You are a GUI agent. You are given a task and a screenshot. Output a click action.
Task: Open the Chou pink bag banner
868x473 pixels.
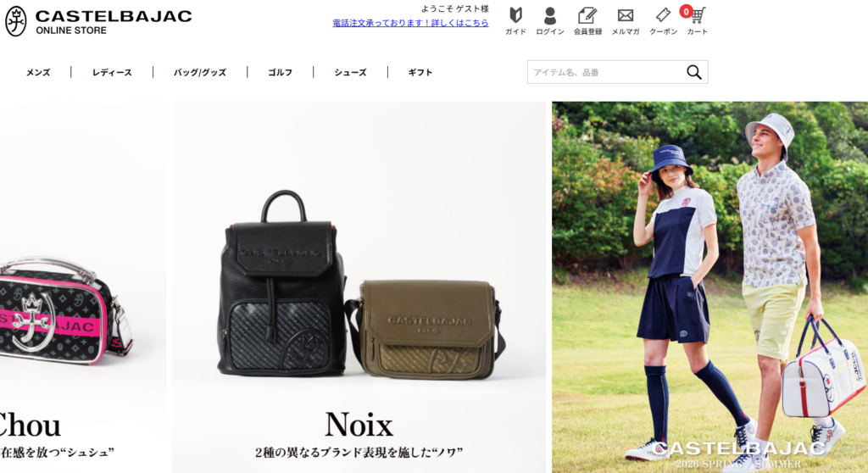pos(83,287)
